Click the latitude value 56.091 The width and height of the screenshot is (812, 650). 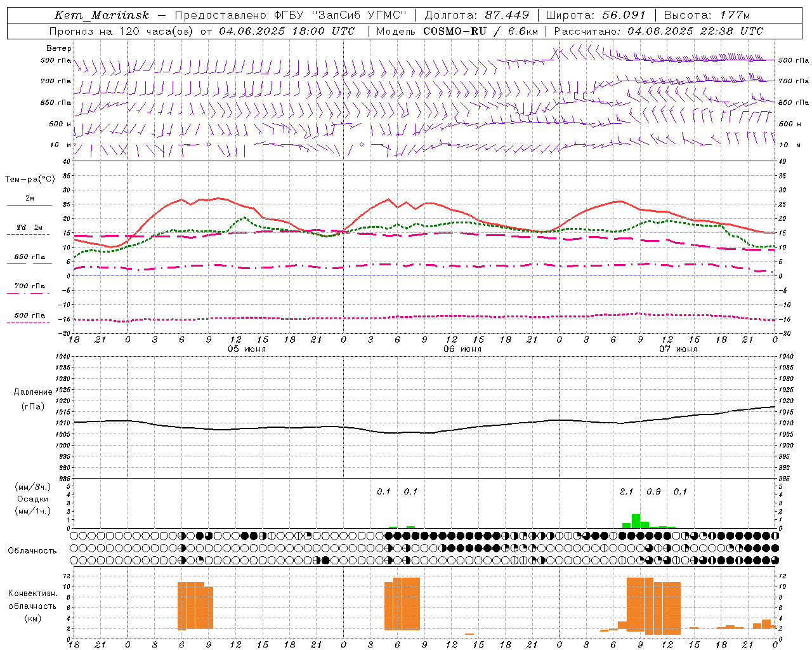[x=623, y=15]
